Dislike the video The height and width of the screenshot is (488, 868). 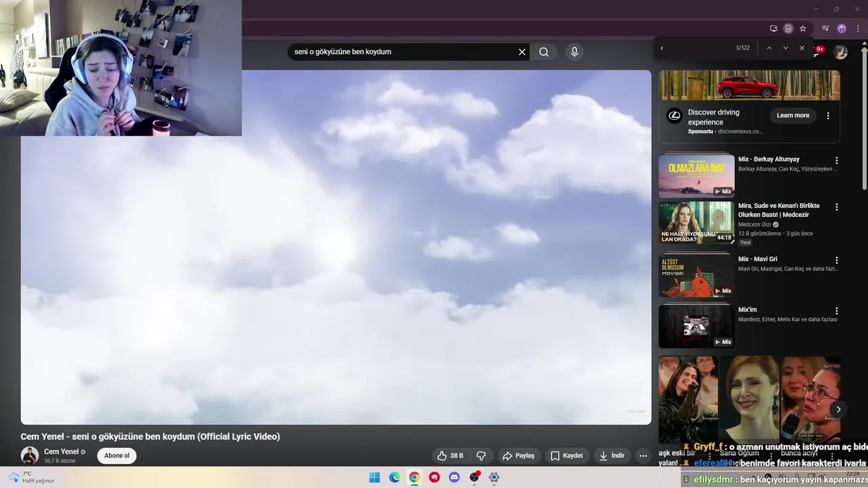[x=481, y=455]
